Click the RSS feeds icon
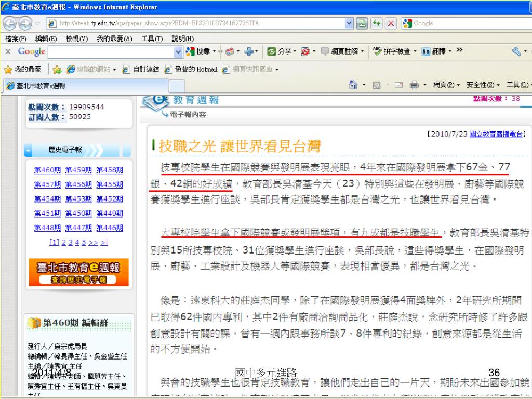532x399 pixels. (x=376, y=85)
